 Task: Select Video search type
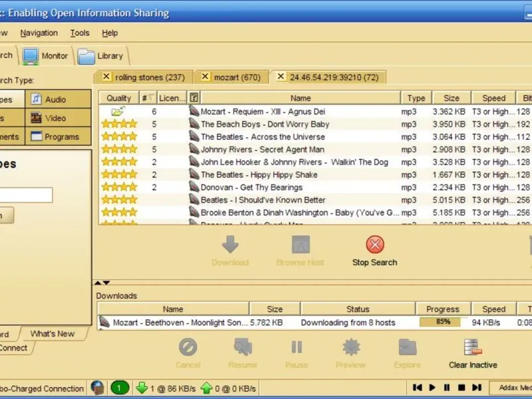(57, 118)
